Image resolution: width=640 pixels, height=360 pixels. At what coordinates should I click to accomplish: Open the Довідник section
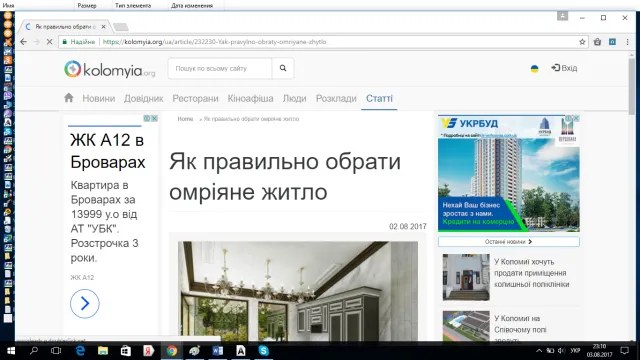[x=144, y=98]
